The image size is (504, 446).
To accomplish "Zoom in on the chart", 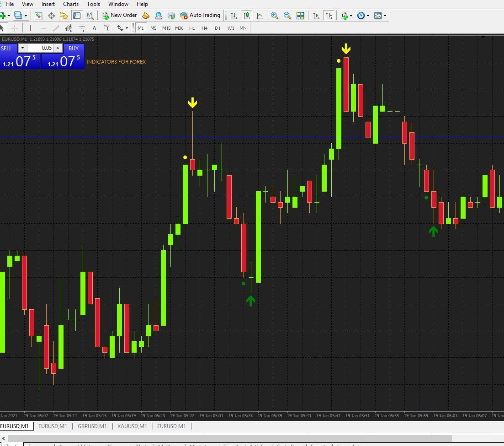I will (274, 15).
